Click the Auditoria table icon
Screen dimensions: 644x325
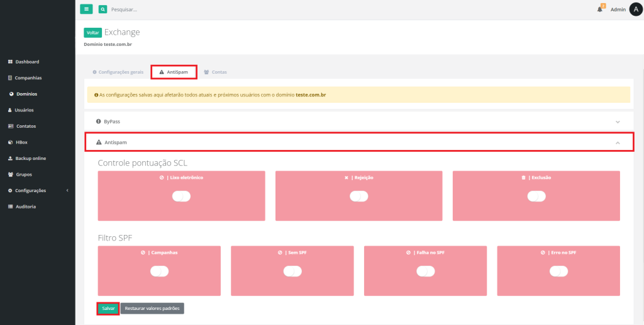tap(11, 207)
